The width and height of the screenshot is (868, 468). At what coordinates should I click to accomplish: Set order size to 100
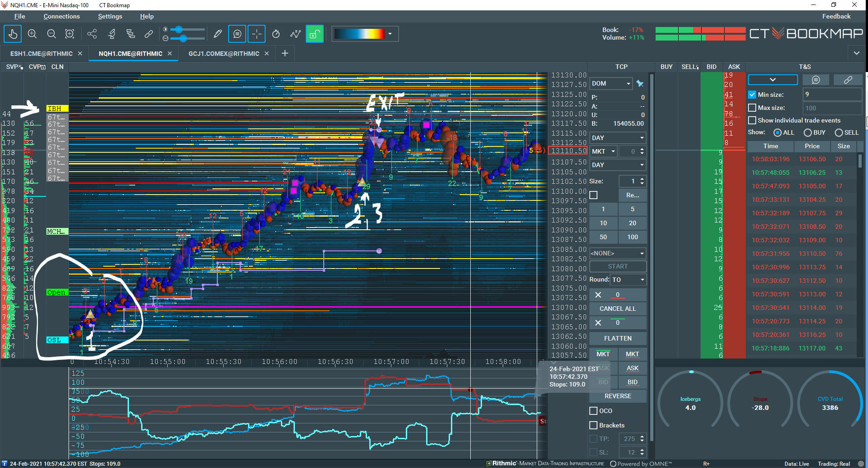(633, 237)
